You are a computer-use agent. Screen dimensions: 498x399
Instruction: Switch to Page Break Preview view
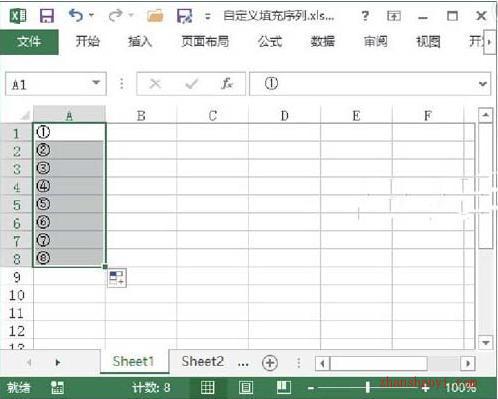(x=284, y=387)
